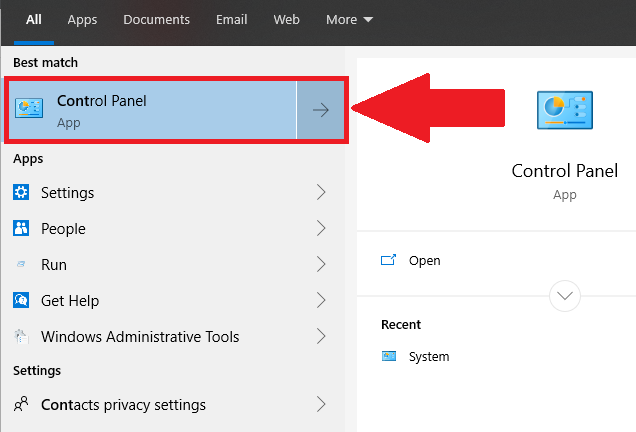Open the Get Help result
This screenshot has width=636, height=432.
173,301
